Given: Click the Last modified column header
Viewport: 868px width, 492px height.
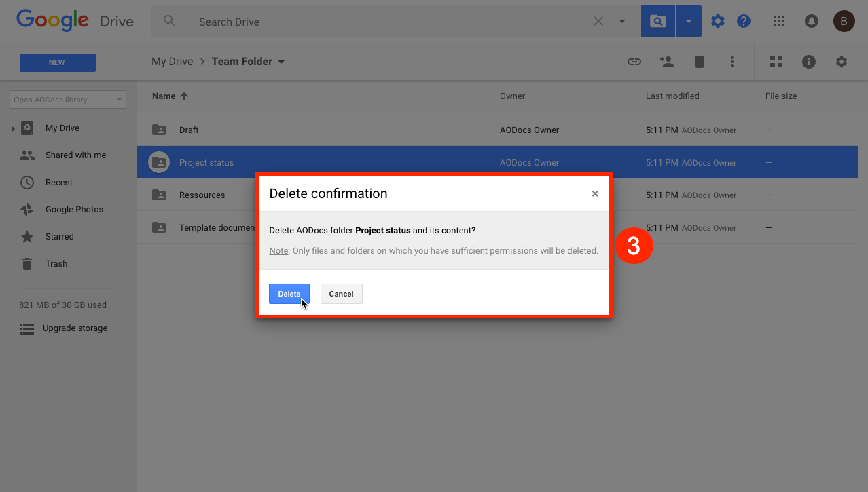Looking at the screenshot, I should tap(672, 96).
